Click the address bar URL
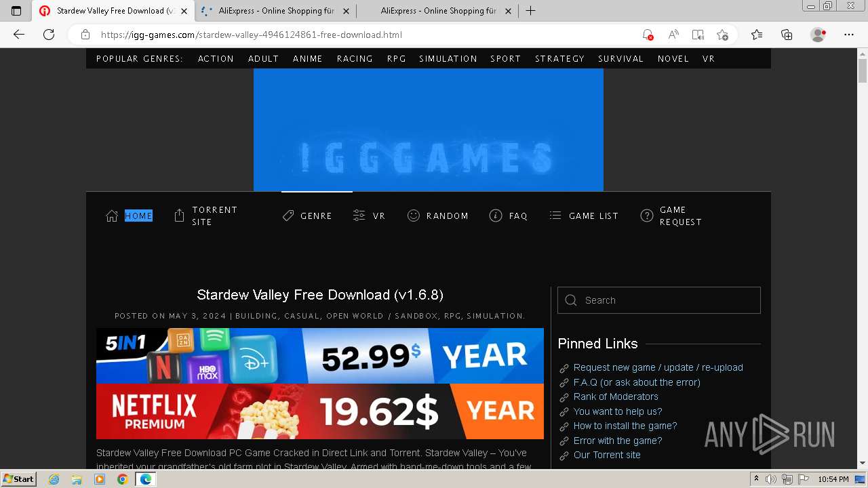This screenshot has height=488, width=868. pyautogui.click(x=252, y=35)
